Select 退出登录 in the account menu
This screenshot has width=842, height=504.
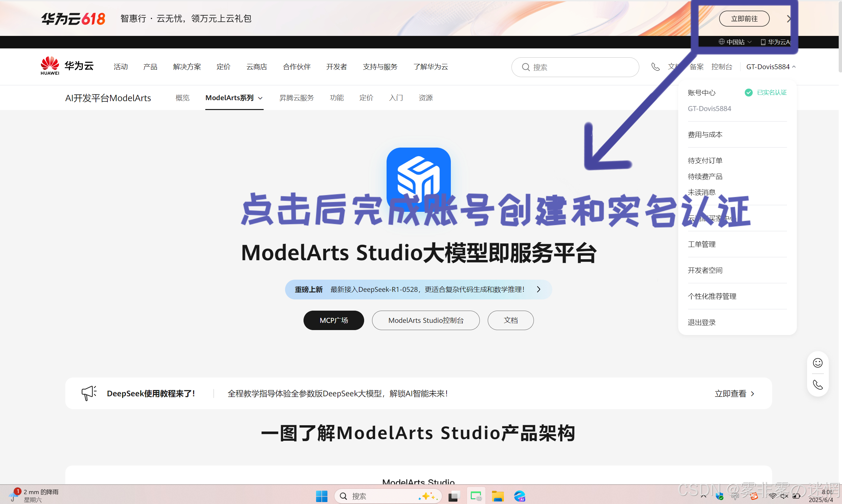pyautogui.click(x=702, y=322)
